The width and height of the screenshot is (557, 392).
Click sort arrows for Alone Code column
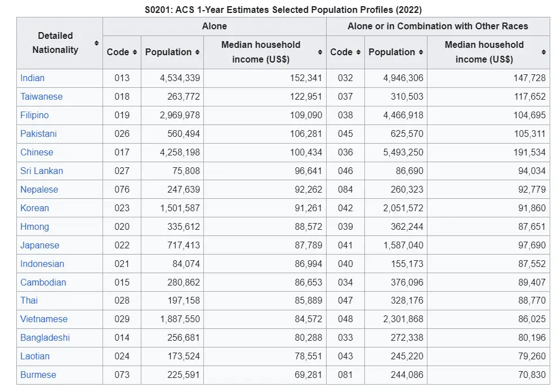pyautogui.click(x=135, y=52)
